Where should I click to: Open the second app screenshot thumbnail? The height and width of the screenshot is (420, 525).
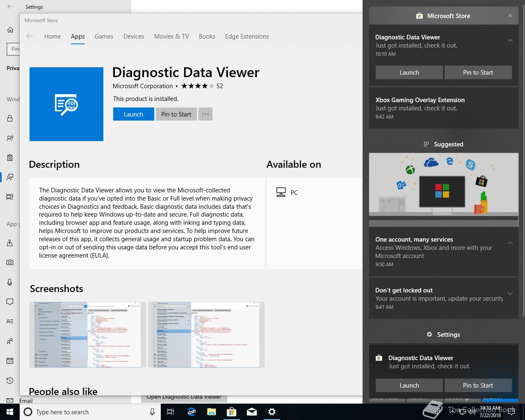tap(206, 335)
